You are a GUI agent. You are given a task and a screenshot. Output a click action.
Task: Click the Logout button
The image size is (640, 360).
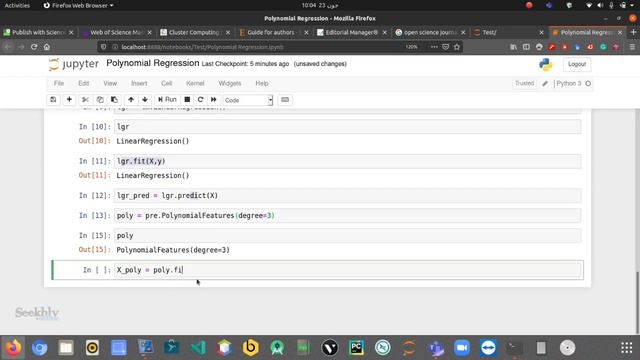(577, 64)
